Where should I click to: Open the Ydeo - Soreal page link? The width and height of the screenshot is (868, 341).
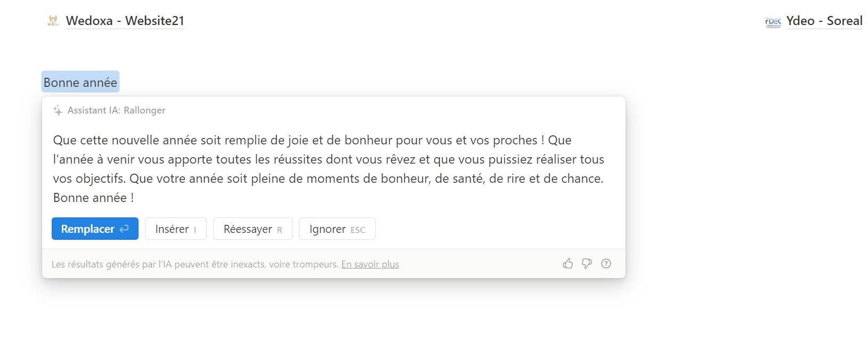[x=824, y=21]
